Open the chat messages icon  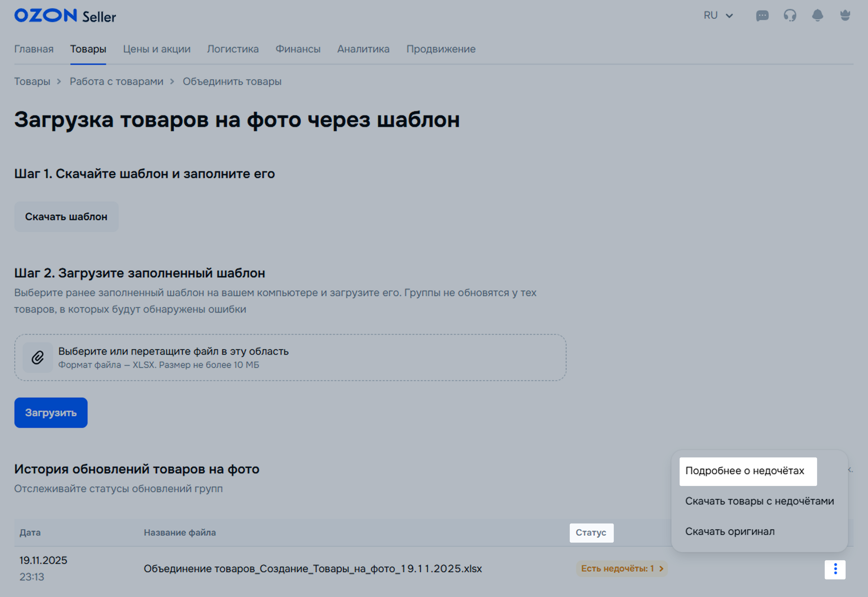coord(762,16)
